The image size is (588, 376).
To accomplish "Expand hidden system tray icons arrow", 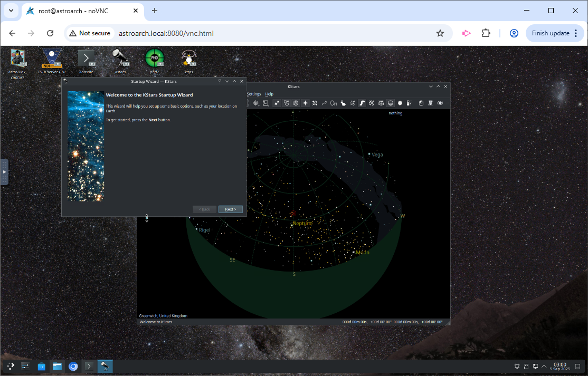I will point(544,367).
